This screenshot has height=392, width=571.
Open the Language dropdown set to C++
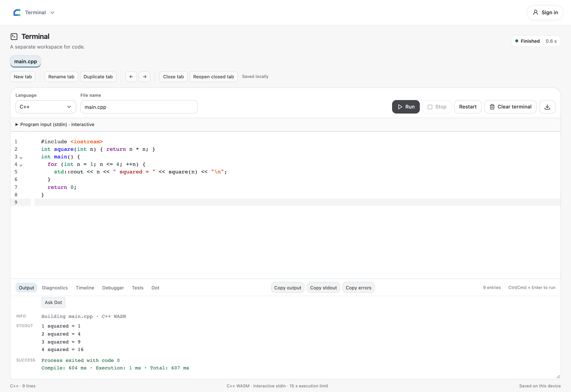point(46,107)
